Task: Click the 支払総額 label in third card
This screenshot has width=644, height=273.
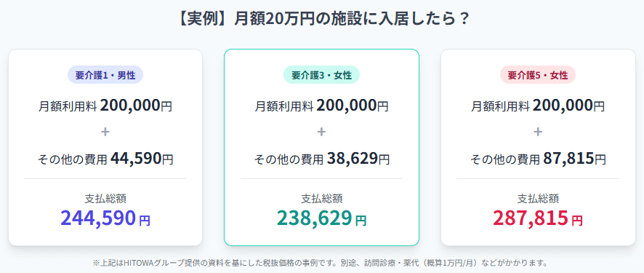Action: (538, 199)
